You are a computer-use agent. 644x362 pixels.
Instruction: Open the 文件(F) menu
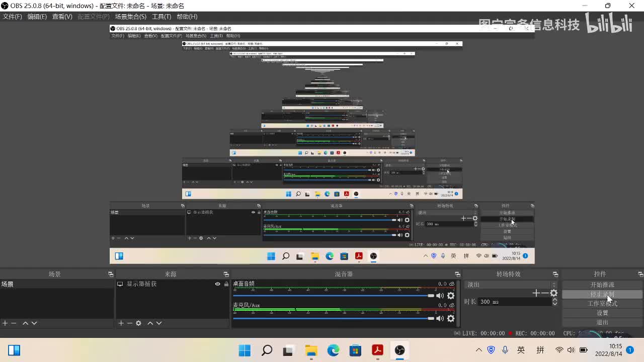13,17
